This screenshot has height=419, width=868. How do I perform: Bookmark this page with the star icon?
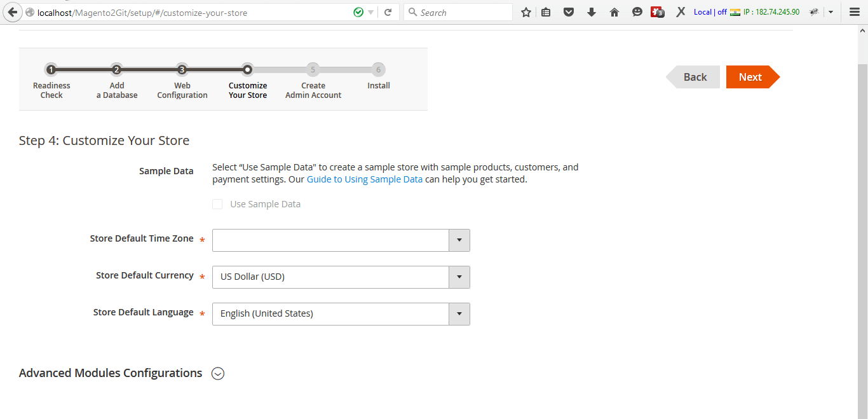tap(526, 12)
